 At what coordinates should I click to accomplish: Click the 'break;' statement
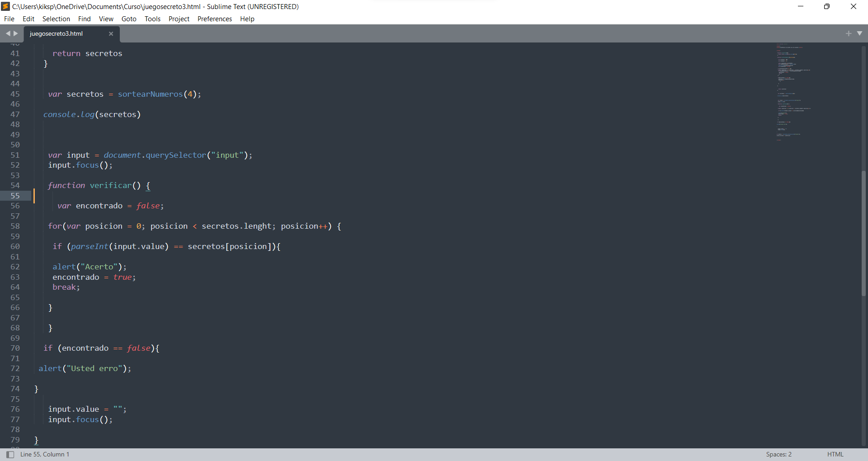tap(66, 287)
